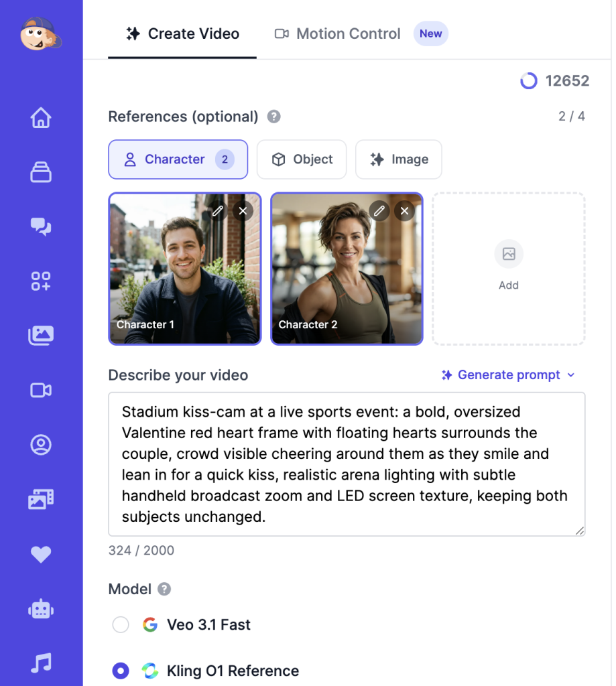This screenshot has width=616, height=686.
Task: Edit Character 1 with pencil icon
Action: click(217, 211)
